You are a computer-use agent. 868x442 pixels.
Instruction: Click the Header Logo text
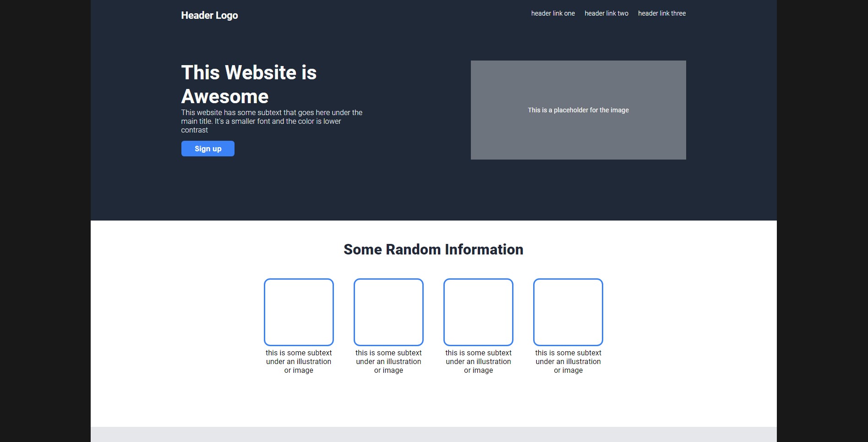point(209,15)
